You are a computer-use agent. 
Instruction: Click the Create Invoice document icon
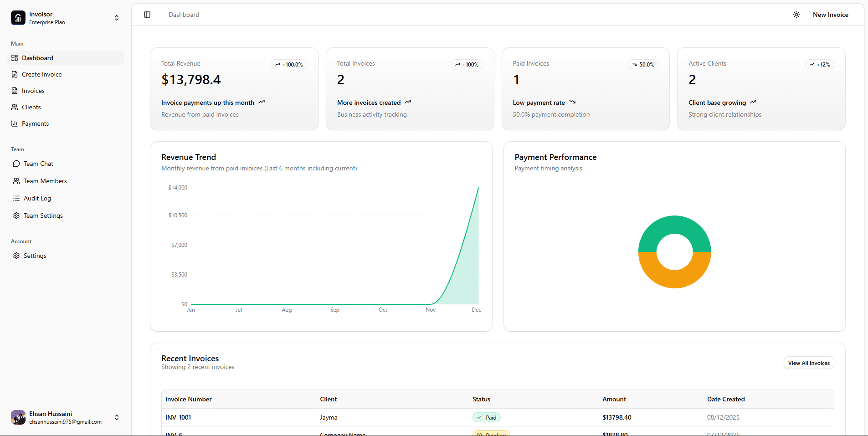click(x=15, y=74)
